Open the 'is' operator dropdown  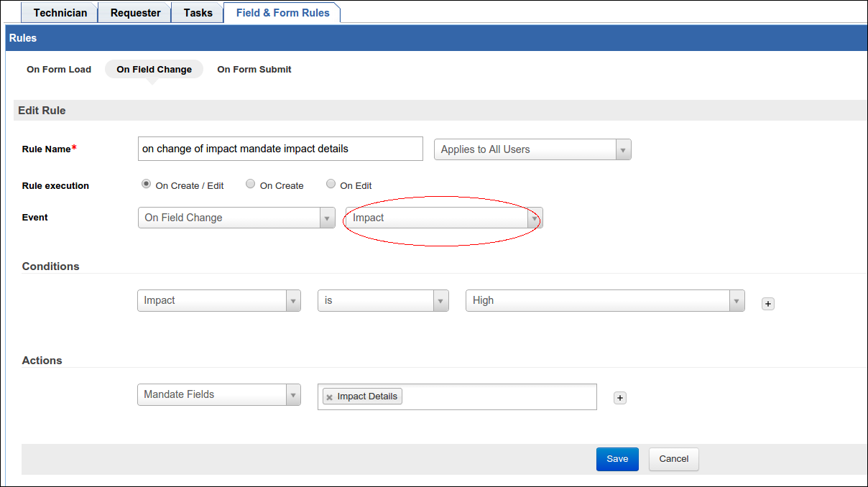point(382,300)
